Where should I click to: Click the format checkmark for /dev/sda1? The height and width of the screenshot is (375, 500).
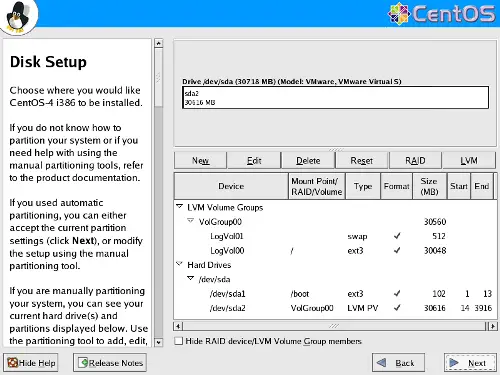point(397,293)
